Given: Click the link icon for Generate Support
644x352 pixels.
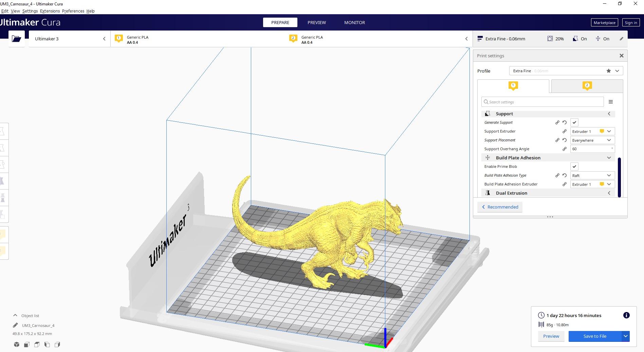Looking at the screenshot, I should [557, 122].
